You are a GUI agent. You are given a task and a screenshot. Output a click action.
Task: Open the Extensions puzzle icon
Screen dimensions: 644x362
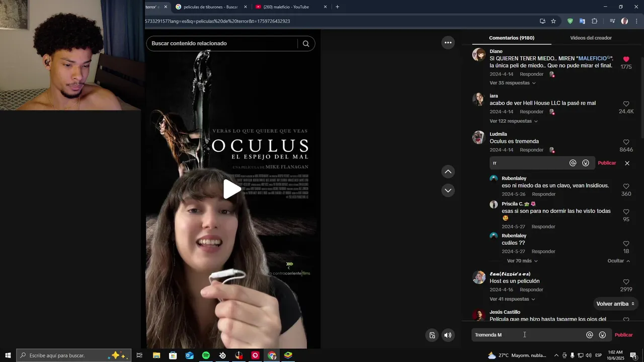tap(594, 21)
